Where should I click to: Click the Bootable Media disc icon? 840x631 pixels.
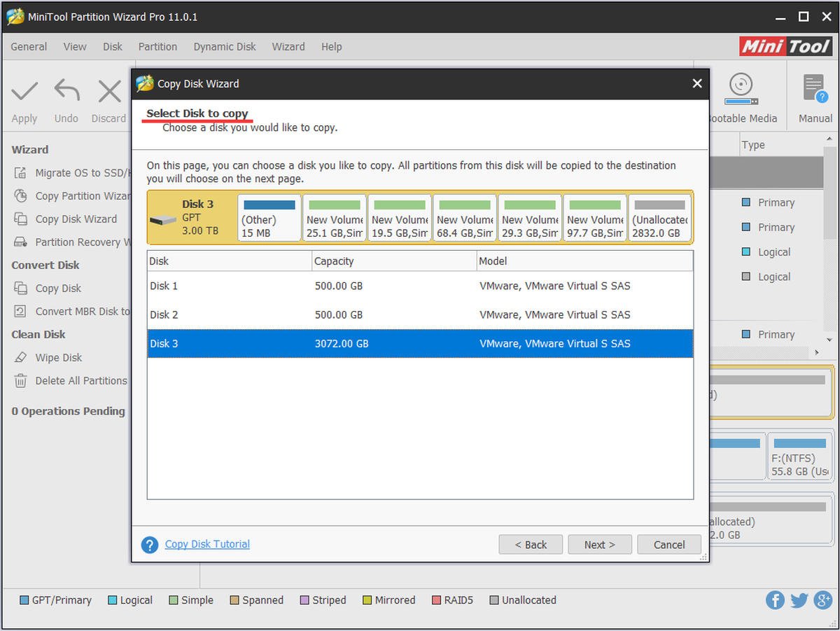click(741, 85)
